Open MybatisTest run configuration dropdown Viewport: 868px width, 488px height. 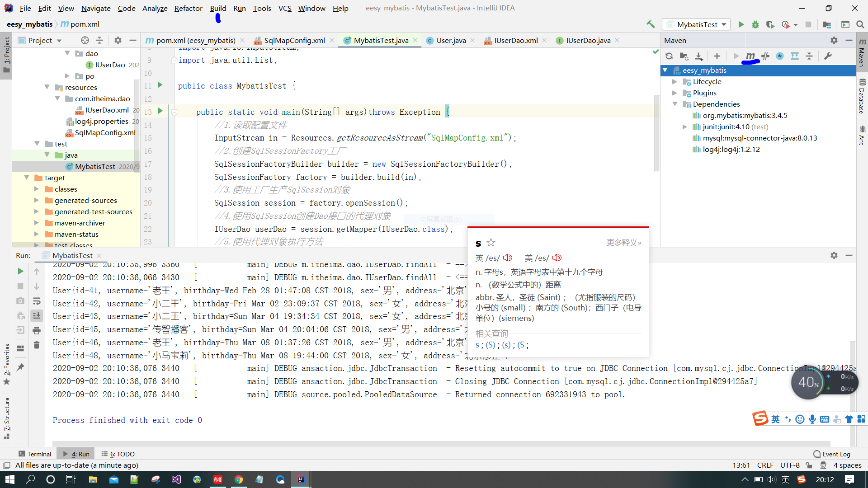(x=697, y=24)
